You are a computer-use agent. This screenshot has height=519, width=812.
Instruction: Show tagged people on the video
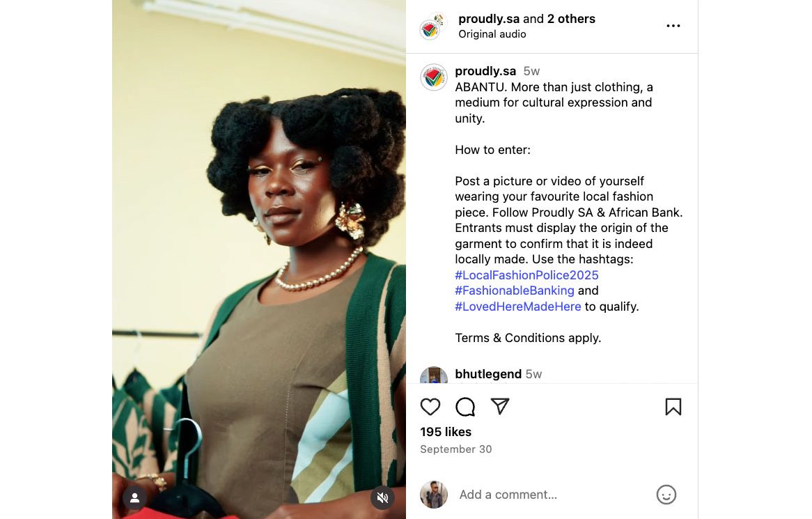pyautogui.click(x=134, y=497)
